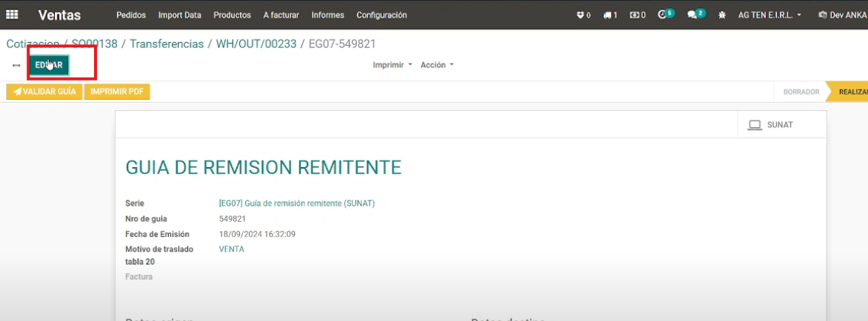Go to SO00138 breadcrumb
The image size is (868, 321).
tap(95, 44)
